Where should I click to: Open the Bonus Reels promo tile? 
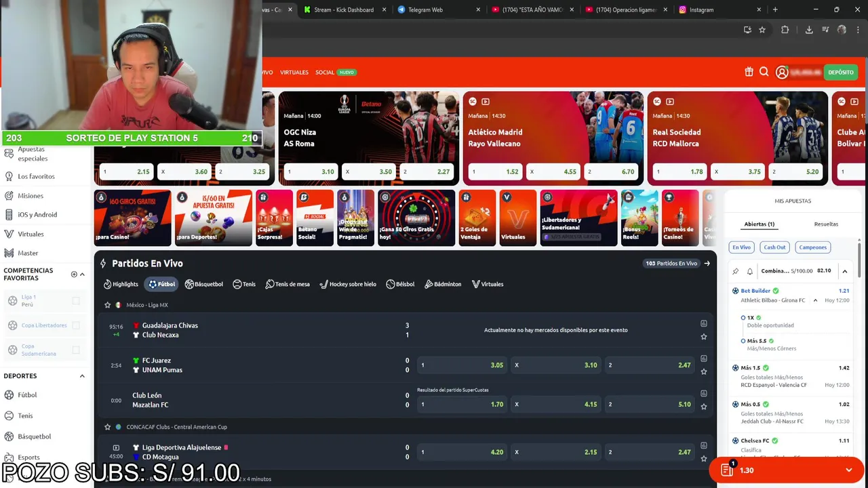click(639, 218)
